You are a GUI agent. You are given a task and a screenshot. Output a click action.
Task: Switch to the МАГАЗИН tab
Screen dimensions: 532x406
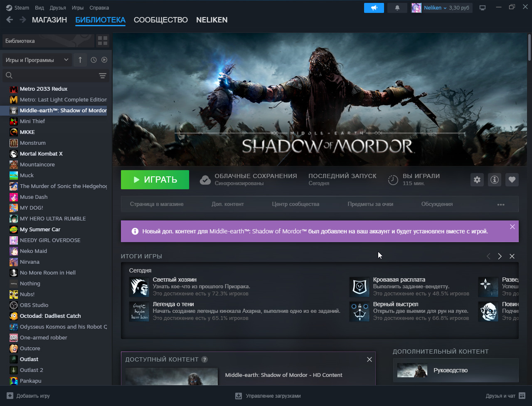[x=49, y=20]
